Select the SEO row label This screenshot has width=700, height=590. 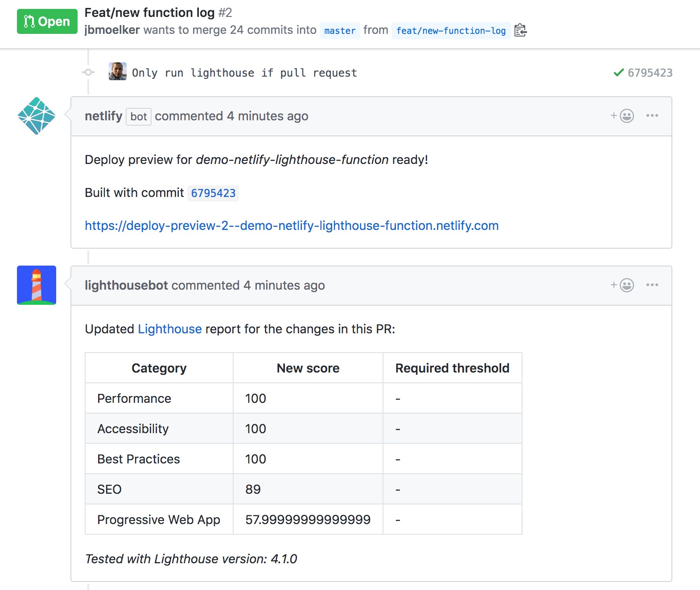pos(109,489)
